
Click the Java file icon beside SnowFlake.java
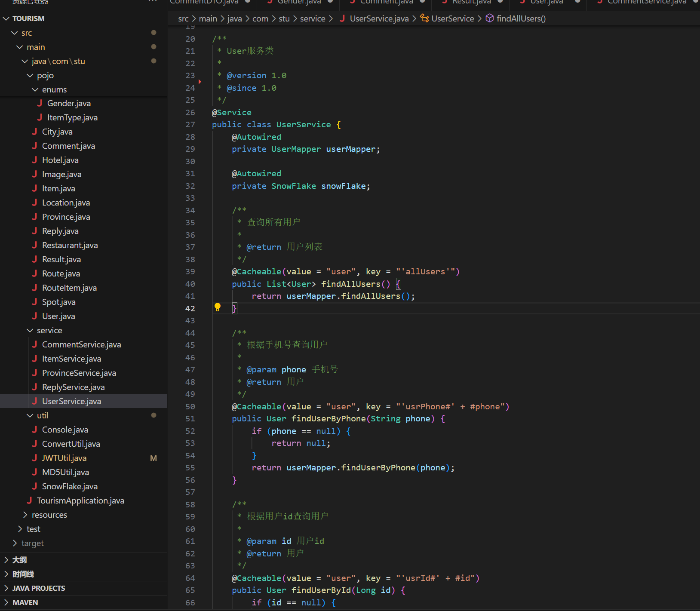(34, 486)
